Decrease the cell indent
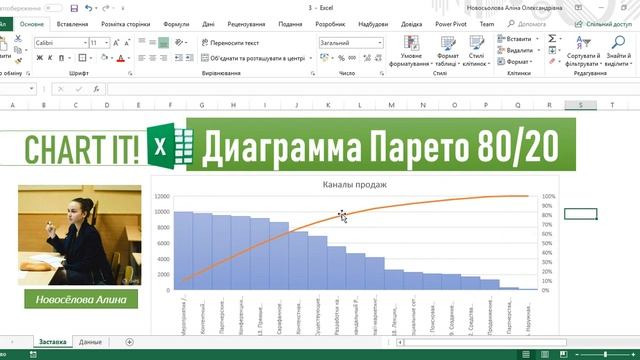The height and width of the screenshot is (360, 640). (x=178, y=58)
